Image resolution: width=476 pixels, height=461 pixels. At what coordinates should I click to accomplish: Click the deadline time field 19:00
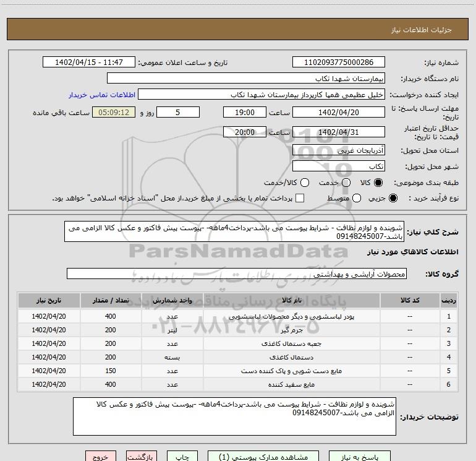[245, 112]
